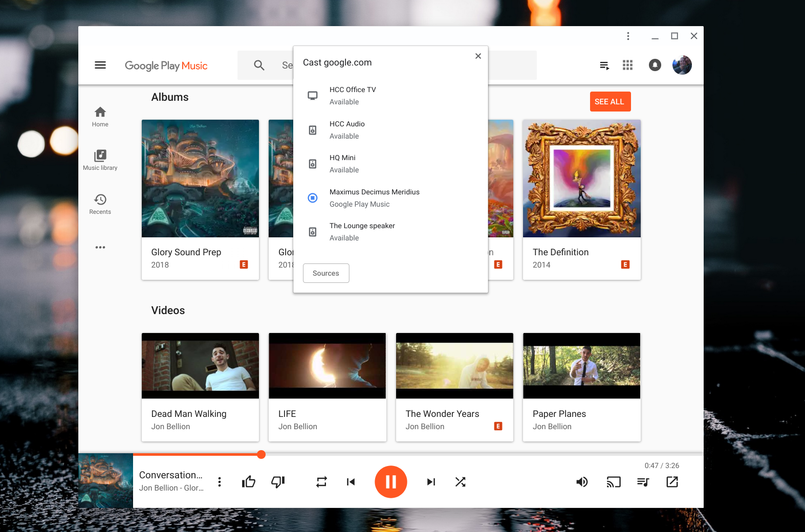Click The Wonder Years video title

click(443, 414)
